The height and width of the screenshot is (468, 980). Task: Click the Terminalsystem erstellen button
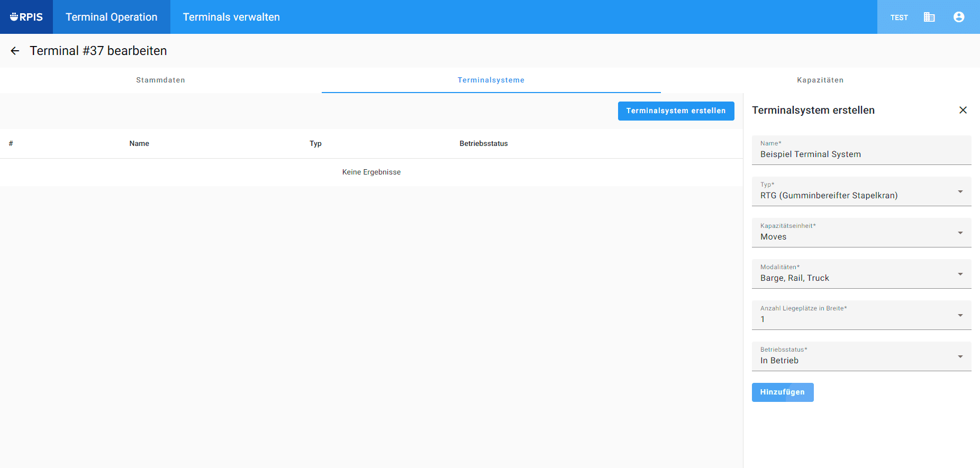(676, 111)
